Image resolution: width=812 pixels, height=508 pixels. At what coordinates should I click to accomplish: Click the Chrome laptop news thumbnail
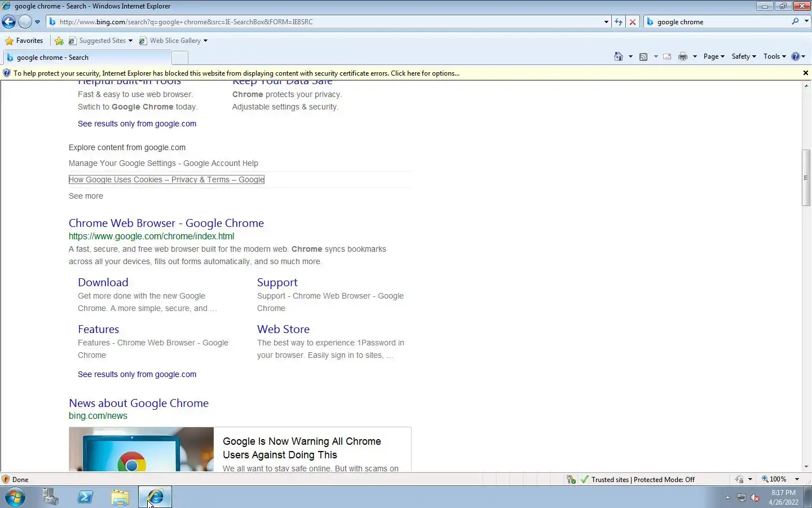(141, 449)
